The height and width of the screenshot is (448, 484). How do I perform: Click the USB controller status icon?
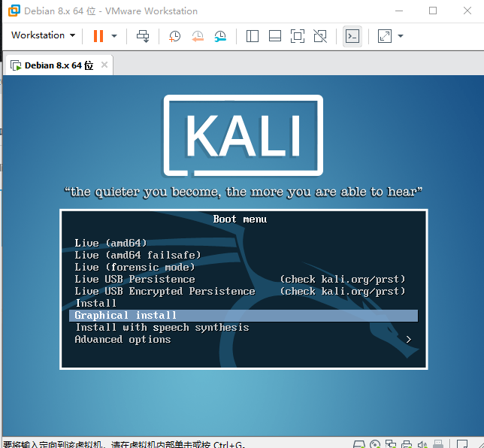click(438, 444)
